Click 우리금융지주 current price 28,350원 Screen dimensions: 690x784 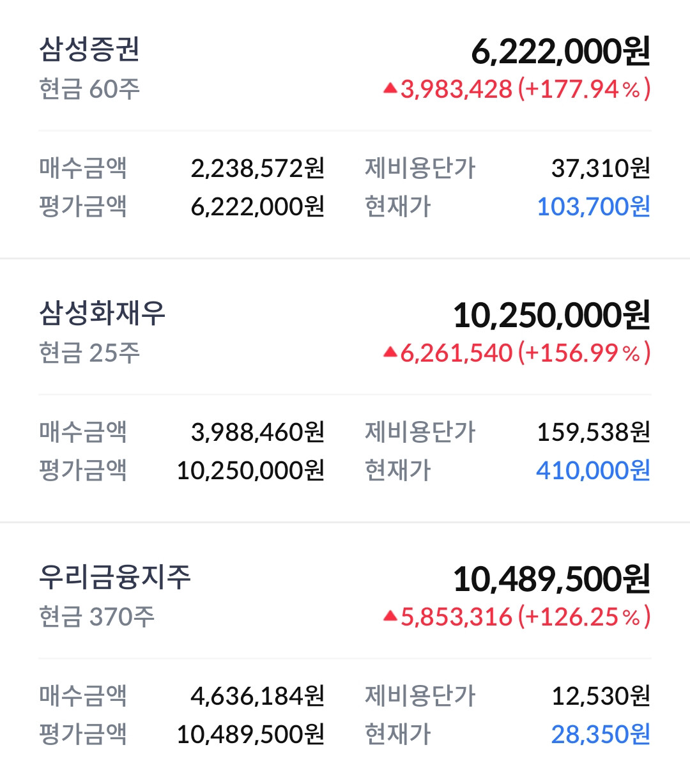click(601, 734)
